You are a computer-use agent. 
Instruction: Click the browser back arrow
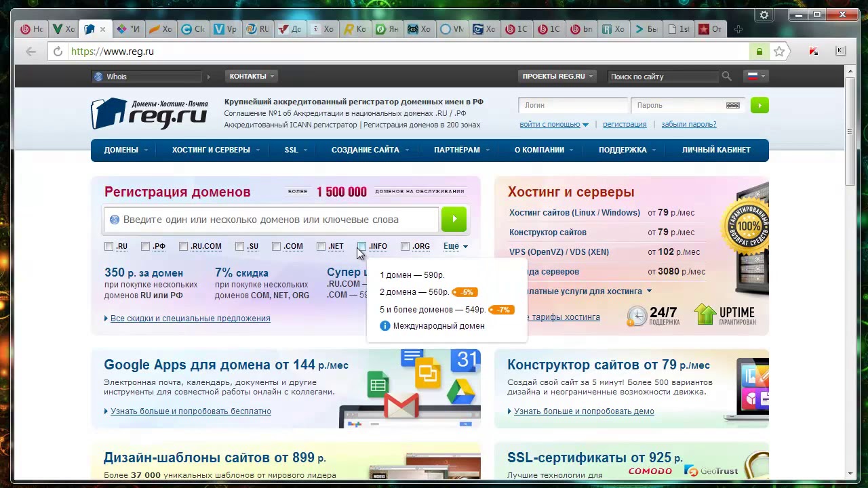pyautogui.click(x=31, y=52)
